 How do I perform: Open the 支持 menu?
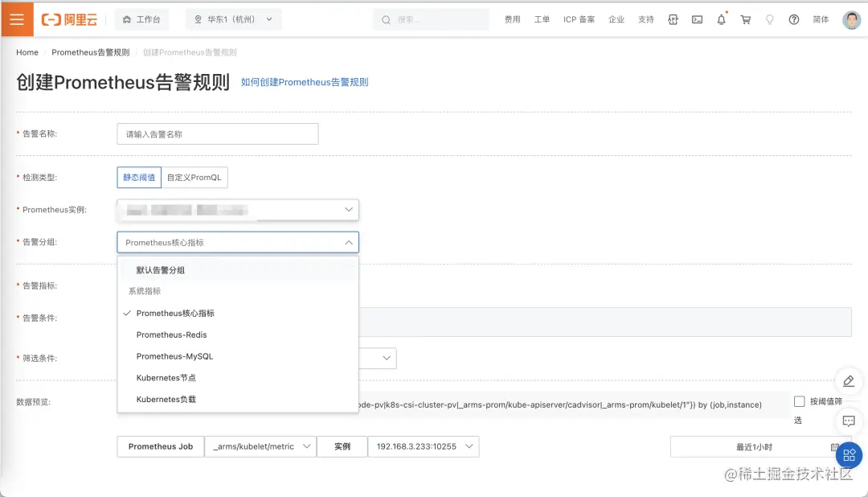click(646, 19)
